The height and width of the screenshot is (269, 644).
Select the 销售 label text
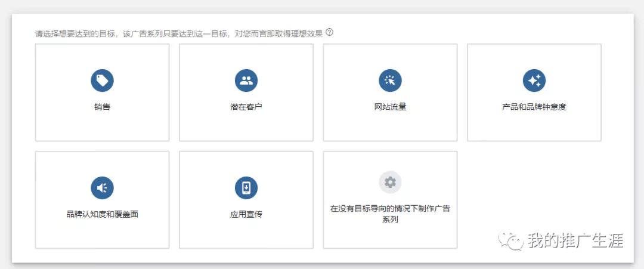click(102, 107)
